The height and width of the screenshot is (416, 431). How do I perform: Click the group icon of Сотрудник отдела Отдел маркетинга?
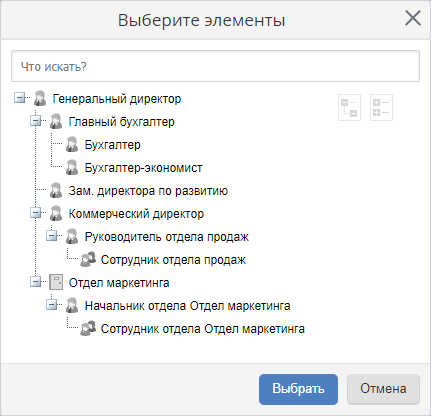click(88, 328)
